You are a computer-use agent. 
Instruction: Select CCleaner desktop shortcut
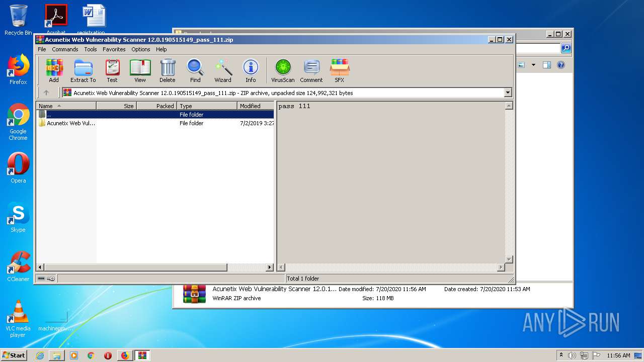[x=18, y=266]
